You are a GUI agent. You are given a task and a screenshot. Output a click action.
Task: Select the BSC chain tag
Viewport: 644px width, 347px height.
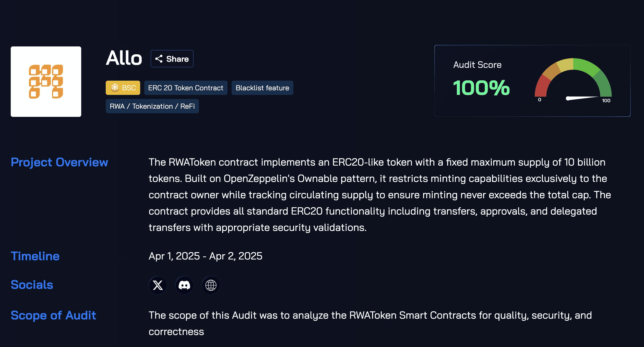point(123,88)
